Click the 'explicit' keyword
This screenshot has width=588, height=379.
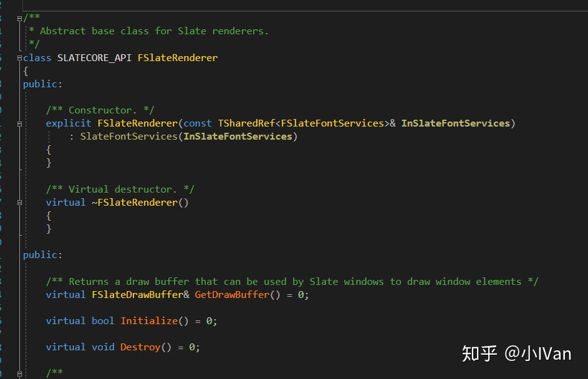pos(68,123)
